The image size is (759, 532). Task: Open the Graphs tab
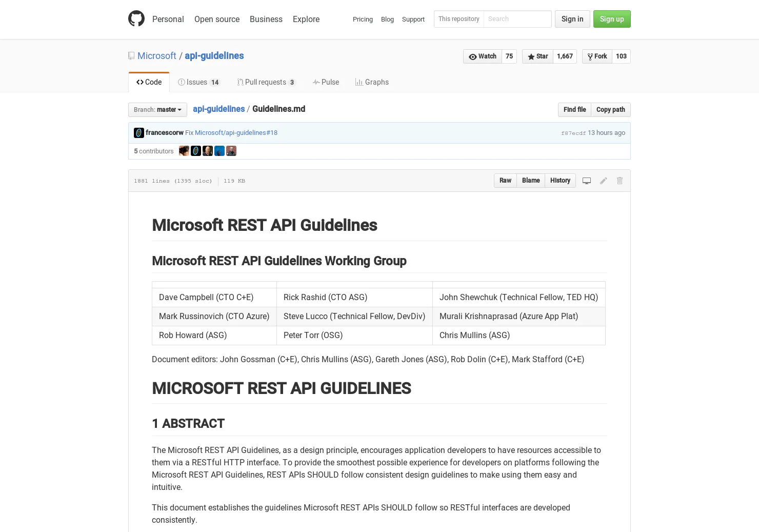(372, 82)
